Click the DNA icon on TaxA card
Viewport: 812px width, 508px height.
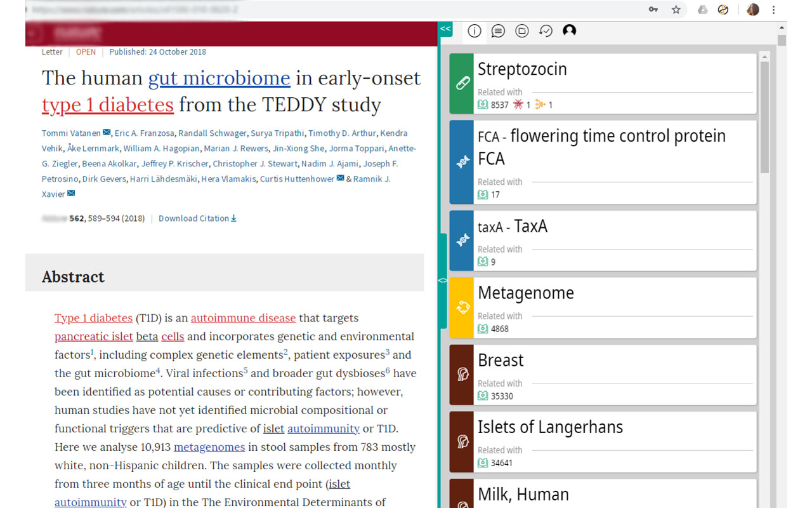[462, 241]
